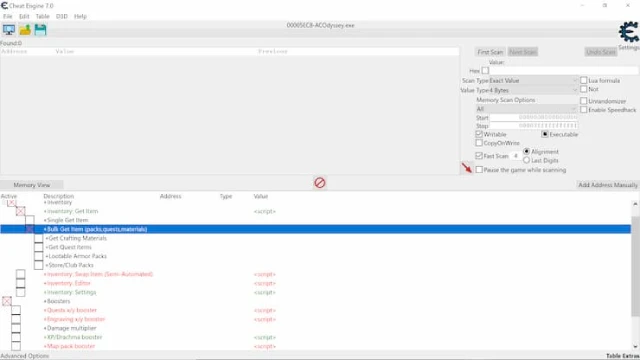640x360 pixels.
Task: Toggle Bulk Get Item active box
Action: (x=29, y=229)
